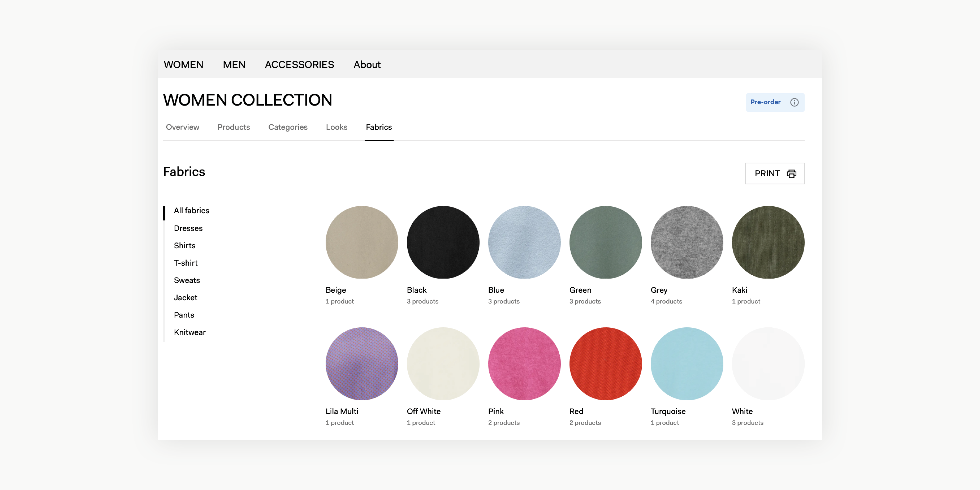Click '2 products' under Pink
The height and width of the screenshot is (490, 980).
pos(504,423)
